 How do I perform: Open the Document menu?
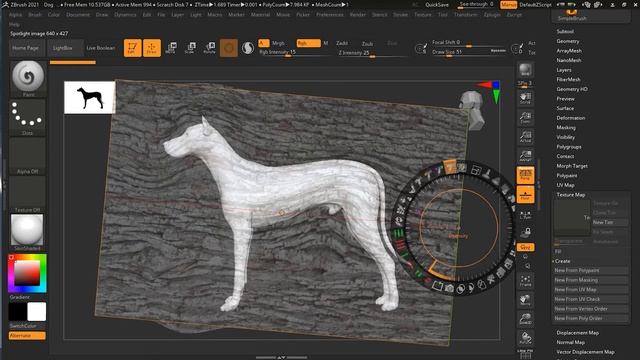click(x=78, y=15)
